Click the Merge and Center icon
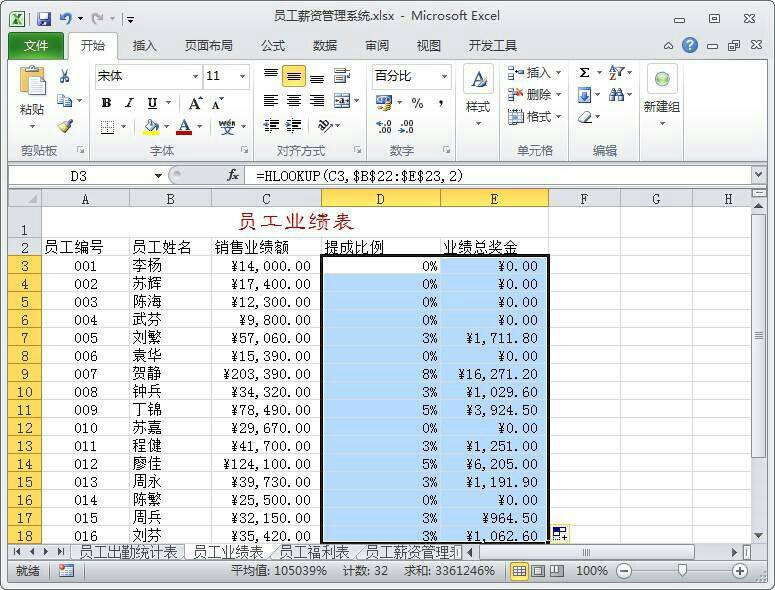Viewport: 775px width, 590px height. [342, 101]
